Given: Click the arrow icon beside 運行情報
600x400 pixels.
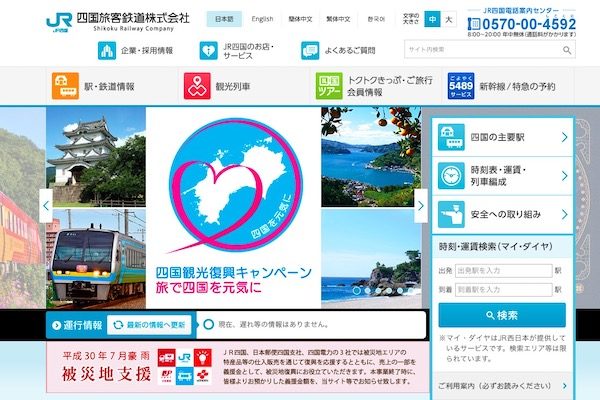Looking at the screenshot, I should (x=56, y=325).
